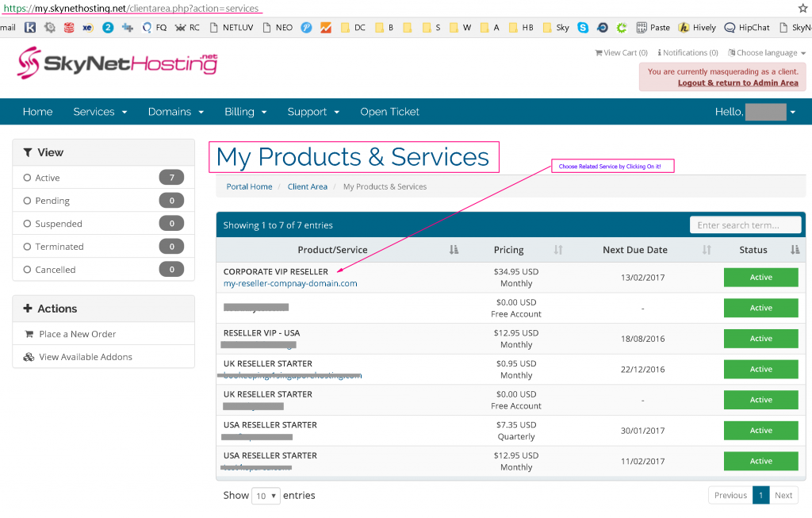
Task: Open the Hively bookmark
Action: click(x=697, y=28)
